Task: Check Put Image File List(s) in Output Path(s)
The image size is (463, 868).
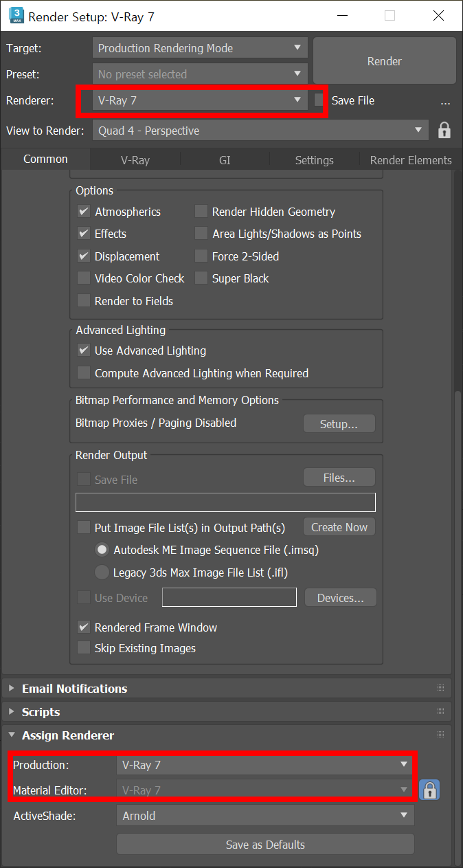Action: (84, 527)
